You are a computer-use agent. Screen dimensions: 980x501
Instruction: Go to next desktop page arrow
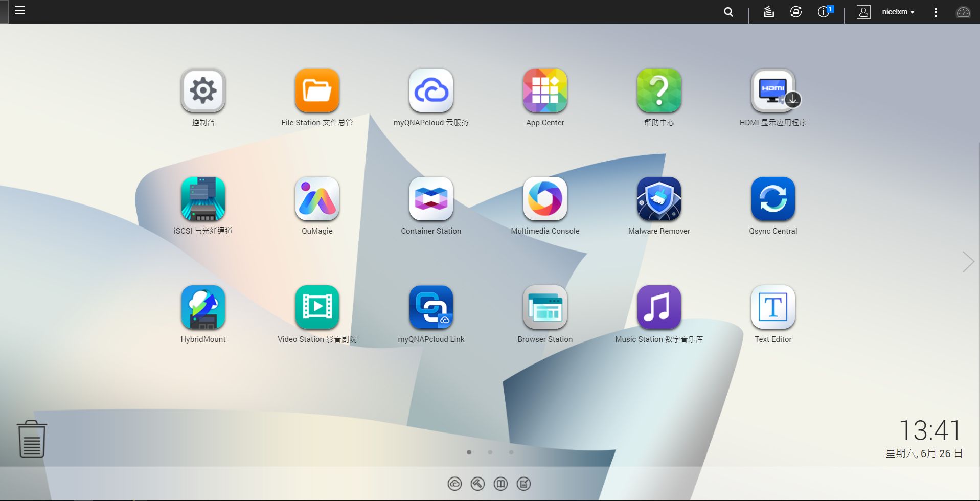(x=968, y=262)
